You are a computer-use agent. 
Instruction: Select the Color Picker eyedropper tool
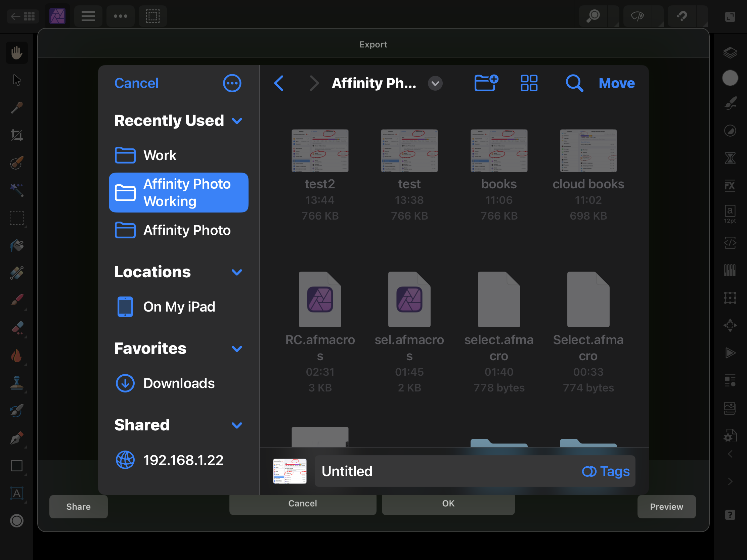16,108
